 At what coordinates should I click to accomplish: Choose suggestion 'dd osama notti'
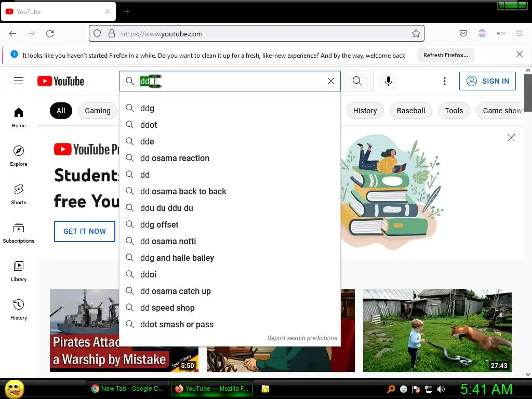tap(230, 241)
